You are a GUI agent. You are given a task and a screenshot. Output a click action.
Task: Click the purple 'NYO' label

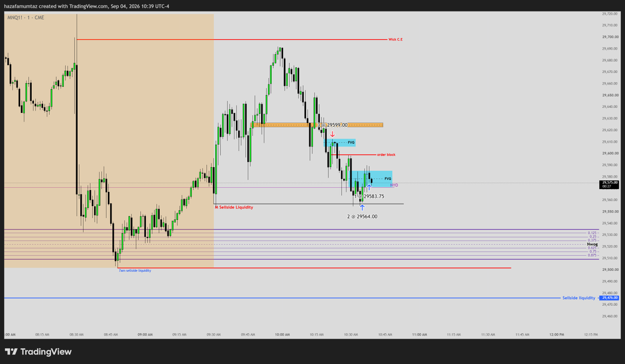(x=394, y=185)
